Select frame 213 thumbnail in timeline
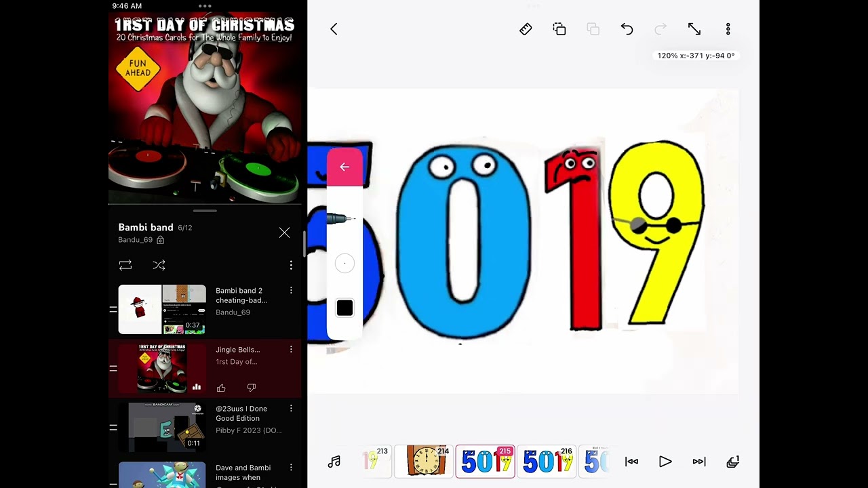Screen dimensions: 868x488 tap(378, 462)
